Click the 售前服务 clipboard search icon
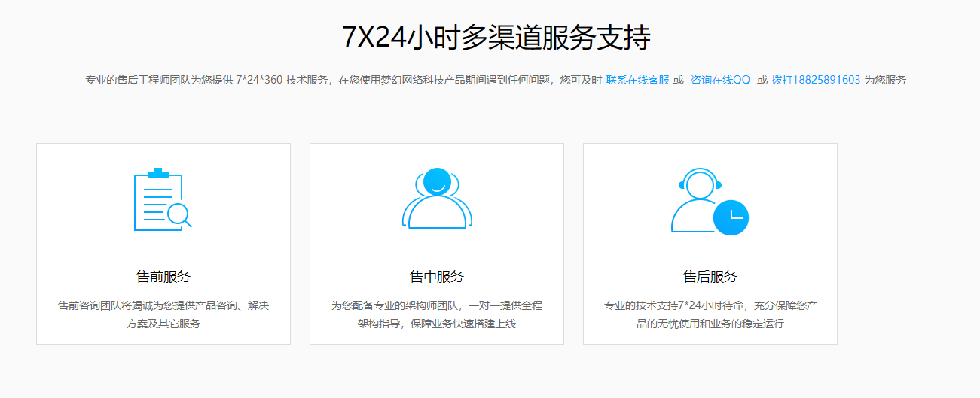Viewport: 980px width, 398px height. coord(163,199)
